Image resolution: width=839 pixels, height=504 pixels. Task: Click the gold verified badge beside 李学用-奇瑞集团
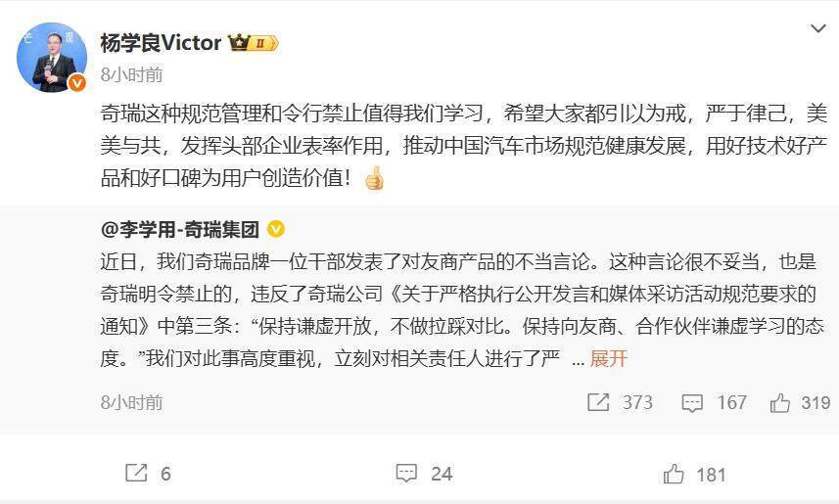point(275,229)
